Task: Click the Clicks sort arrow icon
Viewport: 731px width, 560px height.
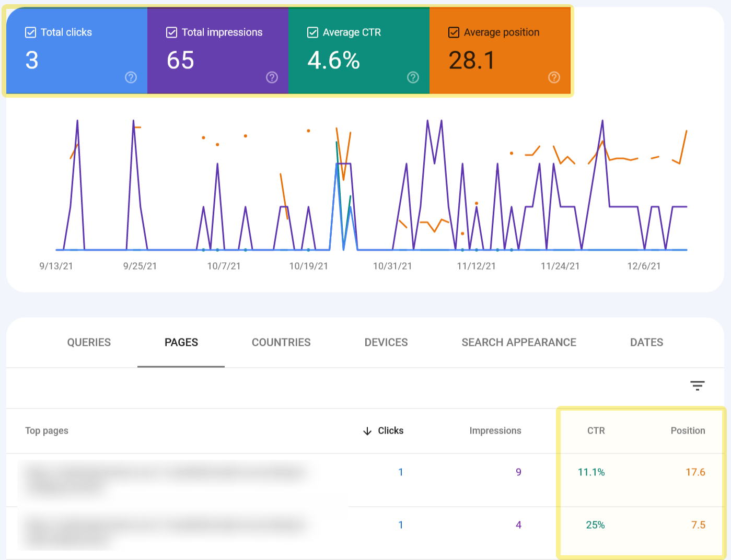Action: (x=367, y=431)
